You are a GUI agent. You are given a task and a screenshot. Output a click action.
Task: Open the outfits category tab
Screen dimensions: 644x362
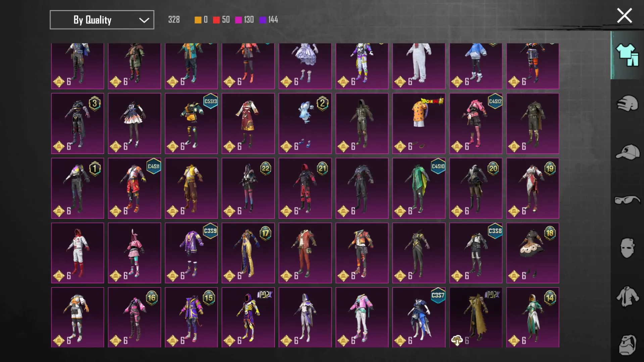[x=627, y=55]
